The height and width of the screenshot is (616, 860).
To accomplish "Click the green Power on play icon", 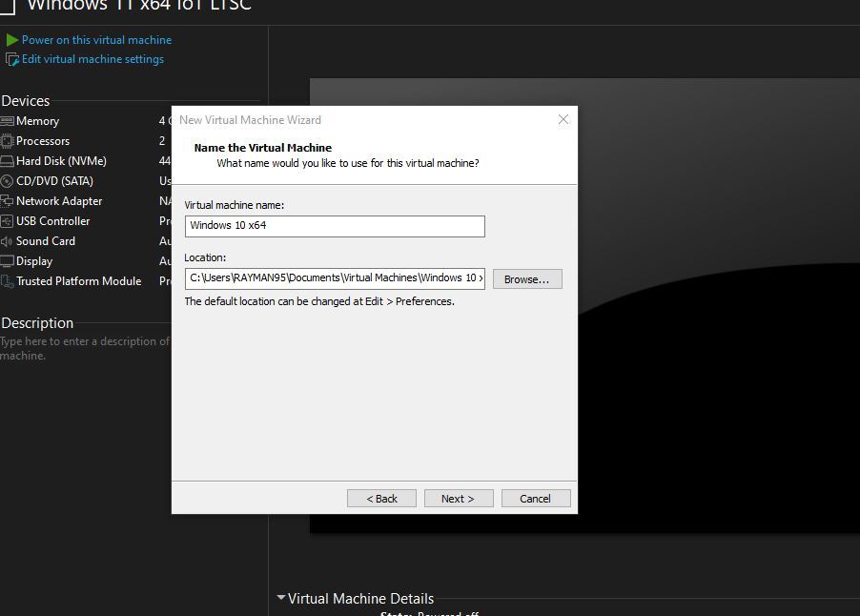I will click(x=12, y=40).
